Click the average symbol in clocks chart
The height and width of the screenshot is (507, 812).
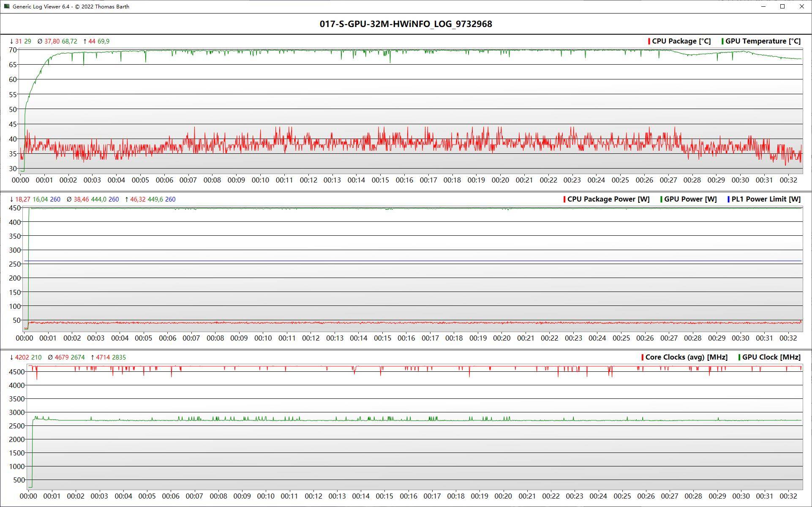coord(50,357)
